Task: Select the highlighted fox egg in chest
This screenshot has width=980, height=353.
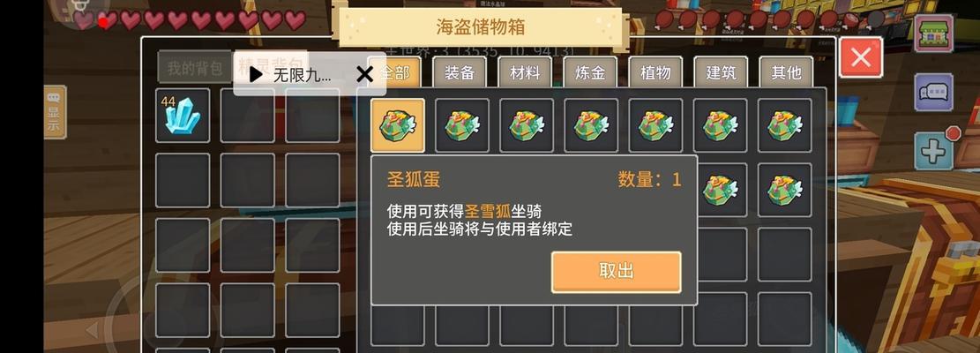Action: point(398,125)
